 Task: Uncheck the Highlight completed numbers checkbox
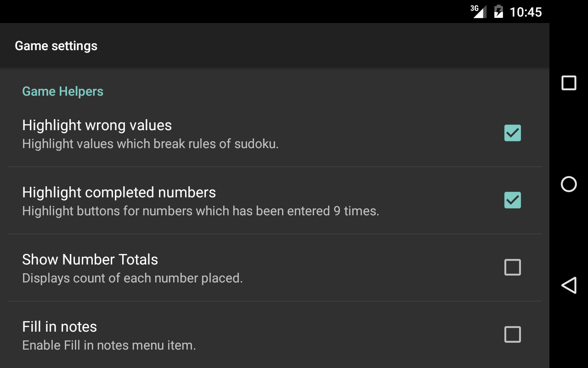[513, 200]
